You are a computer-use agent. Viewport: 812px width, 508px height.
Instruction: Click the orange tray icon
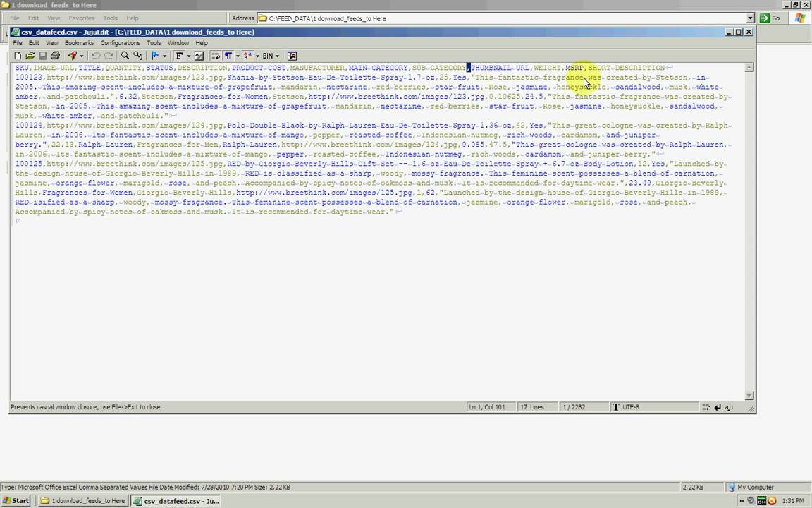[772, 501]
